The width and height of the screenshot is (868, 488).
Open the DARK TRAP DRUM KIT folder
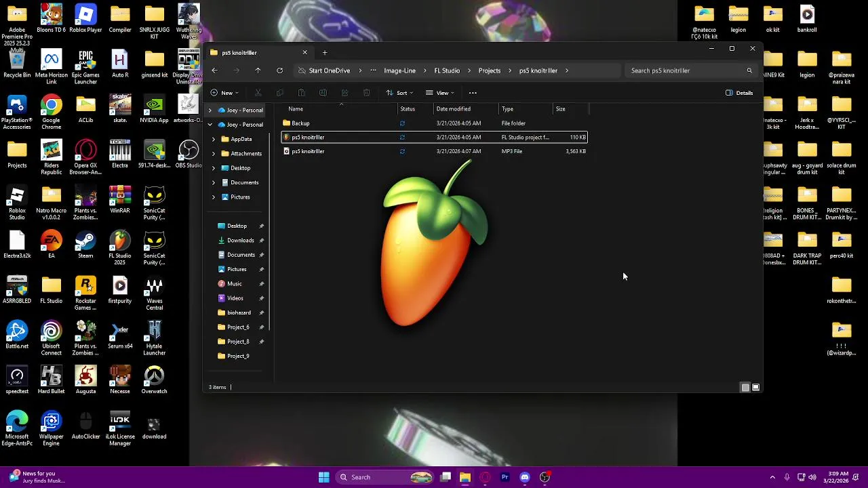click(x=807, y=247)
